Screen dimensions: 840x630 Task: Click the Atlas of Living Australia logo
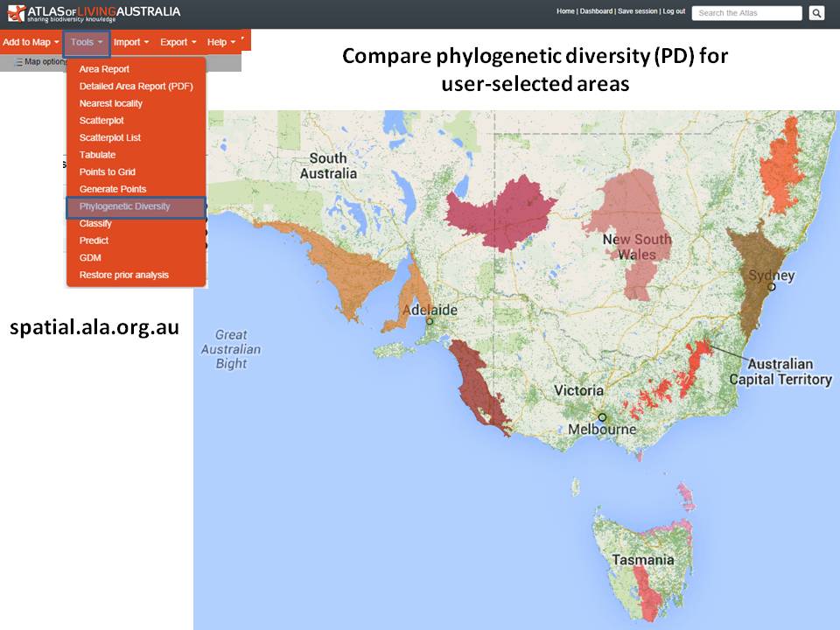pyautogui.click(x=94, y=13)
